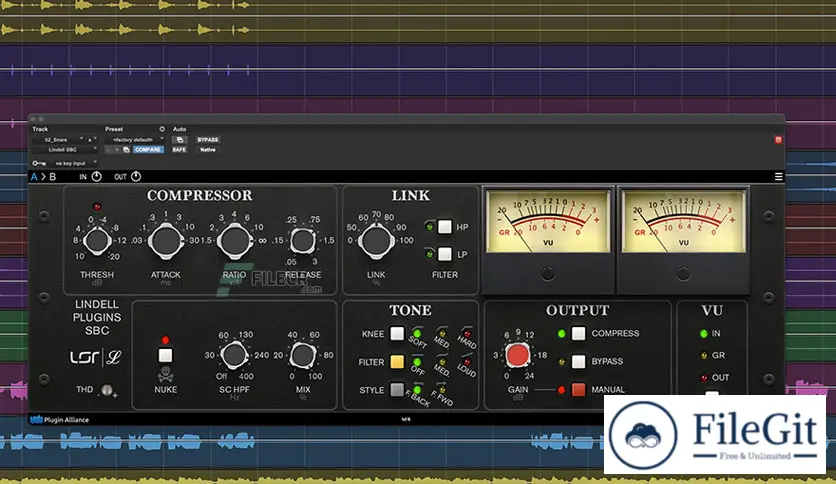Toggle the output BYPASS white button
The image size is (836, 484).
point(578,361)
